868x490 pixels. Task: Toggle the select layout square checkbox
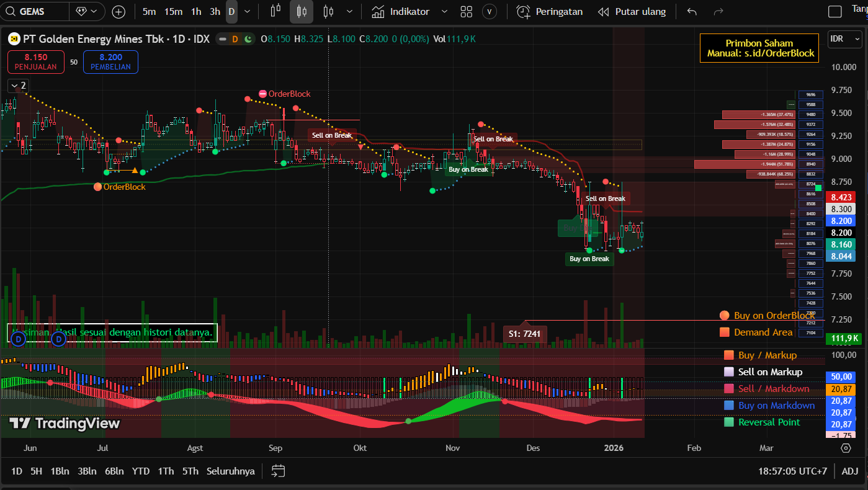(835, 12)
